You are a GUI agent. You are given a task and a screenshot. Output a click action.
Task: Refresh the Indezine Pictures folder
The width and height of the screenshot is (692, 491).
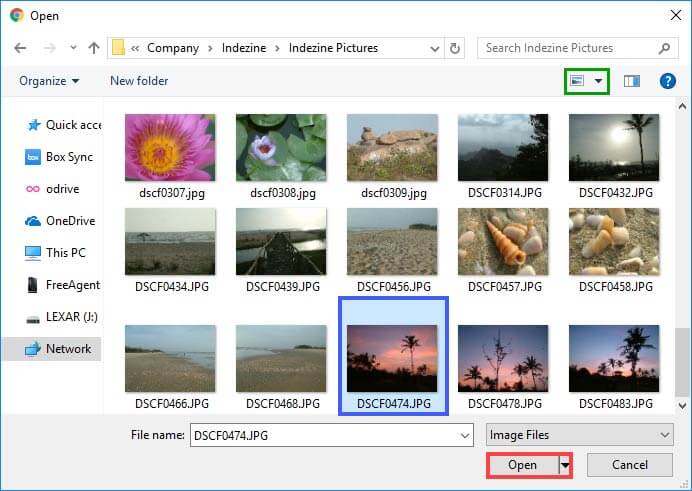(x=456, y=48)
